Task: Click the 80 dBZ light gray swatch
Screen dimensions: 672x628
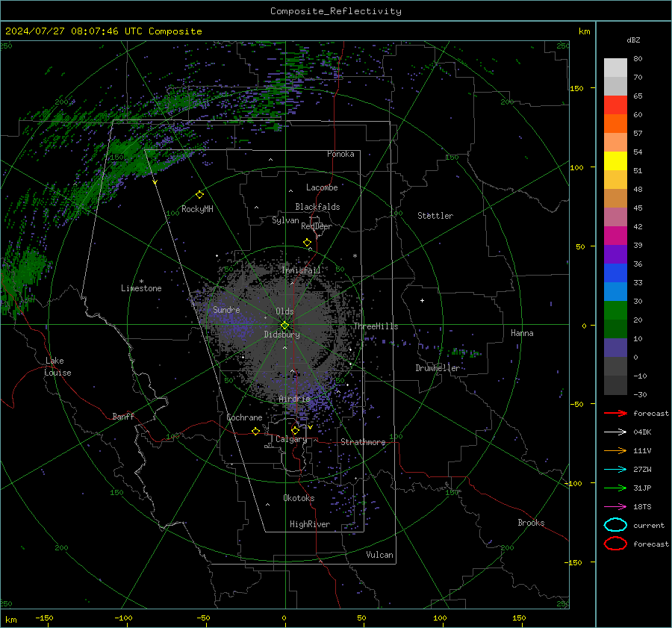Action: click(x=615, y=67)
